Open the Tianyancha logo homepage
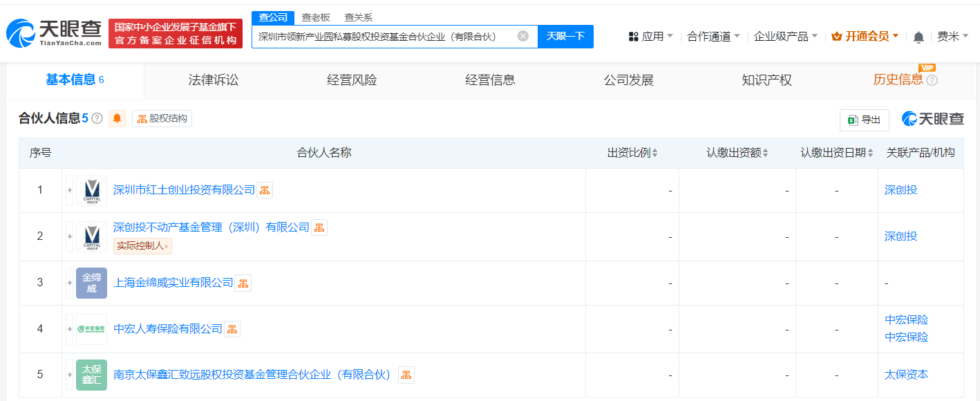This screenshot has height=401, width=980. 54,34
